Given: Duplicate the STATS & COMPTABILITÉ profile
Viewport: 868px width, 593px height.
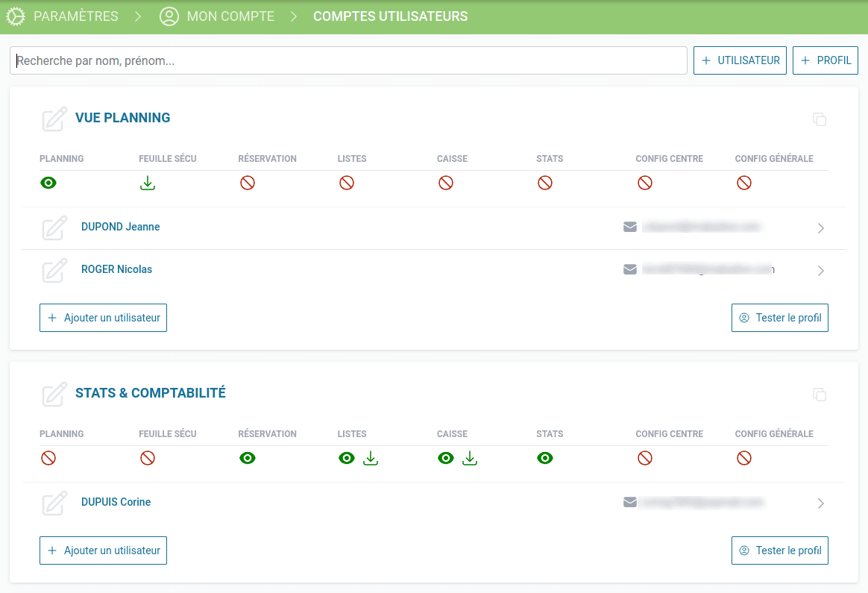Looking at the screenshot, I should [820, 395].
